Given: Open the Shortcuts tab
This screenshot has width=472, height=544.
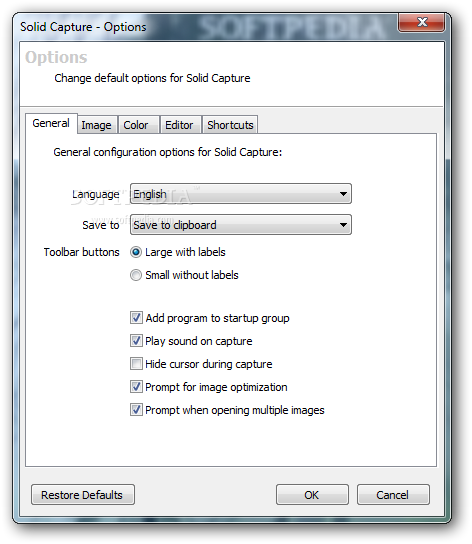Looking at the screenshot, I should 230,125.
